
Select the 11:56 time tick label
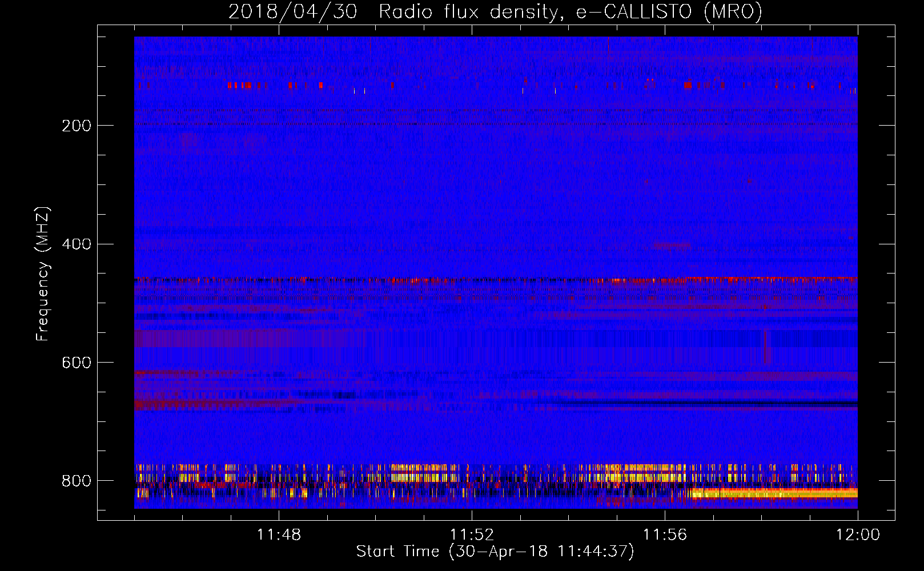click(665, 534)
